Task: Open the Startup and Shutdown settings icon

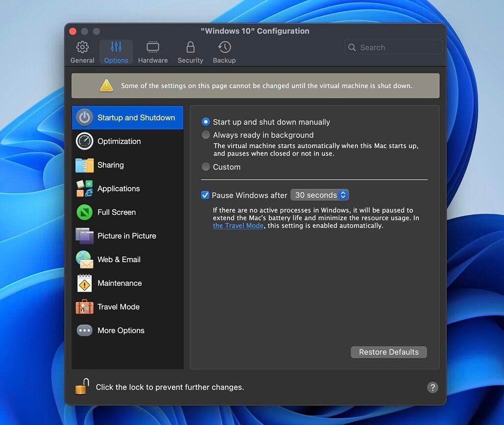Action: 84,118
